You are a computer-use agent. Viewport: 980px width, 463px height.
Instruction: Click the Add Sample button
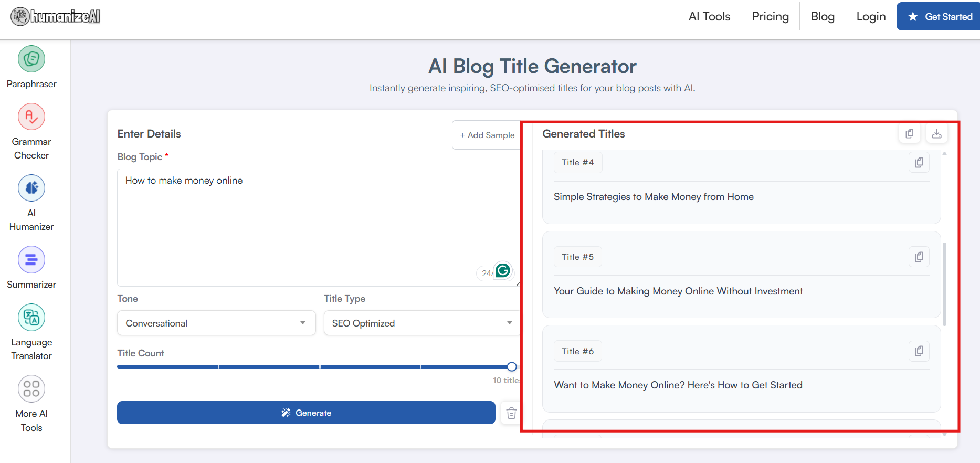tap(487, 135)
